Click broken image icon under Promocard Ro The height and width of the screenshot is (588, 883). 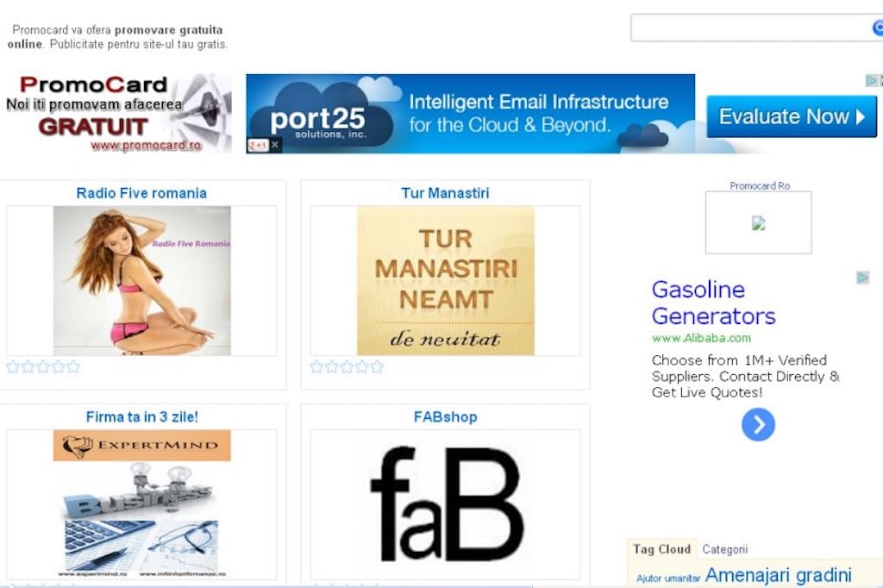tap(759, 223)
